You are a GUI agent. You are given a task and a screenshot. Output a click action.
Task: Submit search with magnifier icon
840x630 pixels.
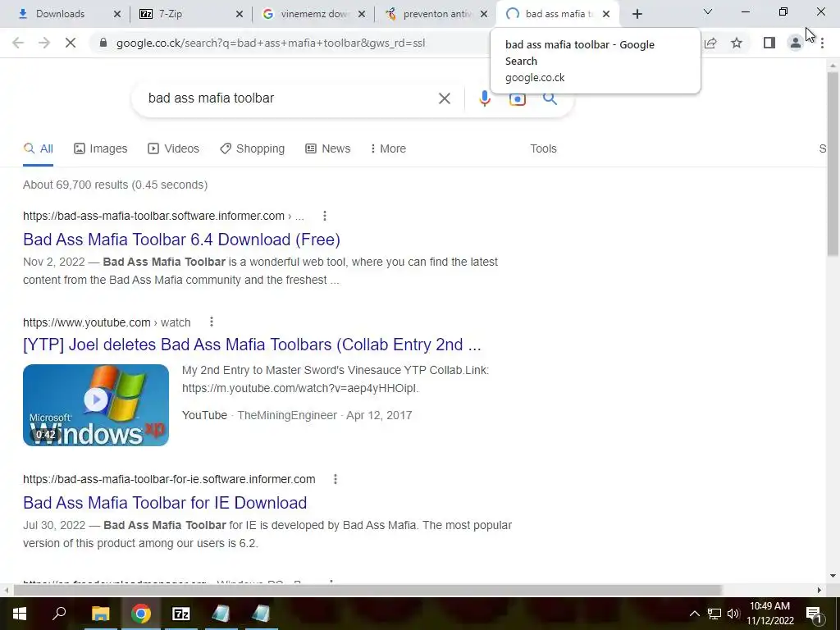click(550, 98)
